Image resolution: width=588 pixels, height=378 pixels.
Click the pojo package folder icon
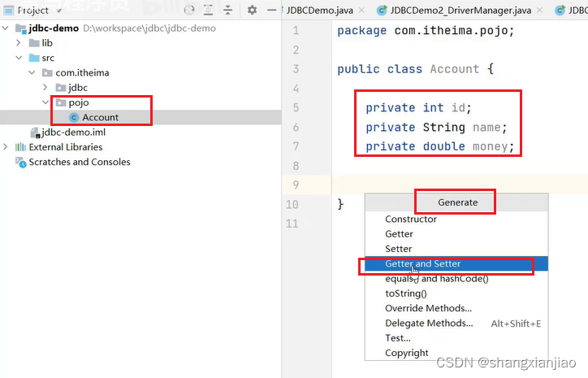tap(61, 102)
